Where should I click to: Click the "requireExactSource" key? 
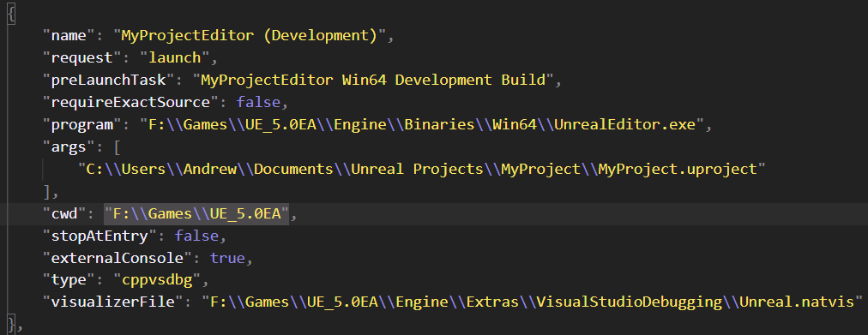131,102
